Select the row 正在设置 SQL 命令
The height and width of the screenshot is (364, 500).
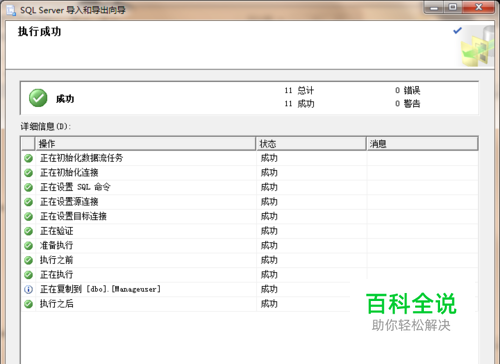pos(249,187)
